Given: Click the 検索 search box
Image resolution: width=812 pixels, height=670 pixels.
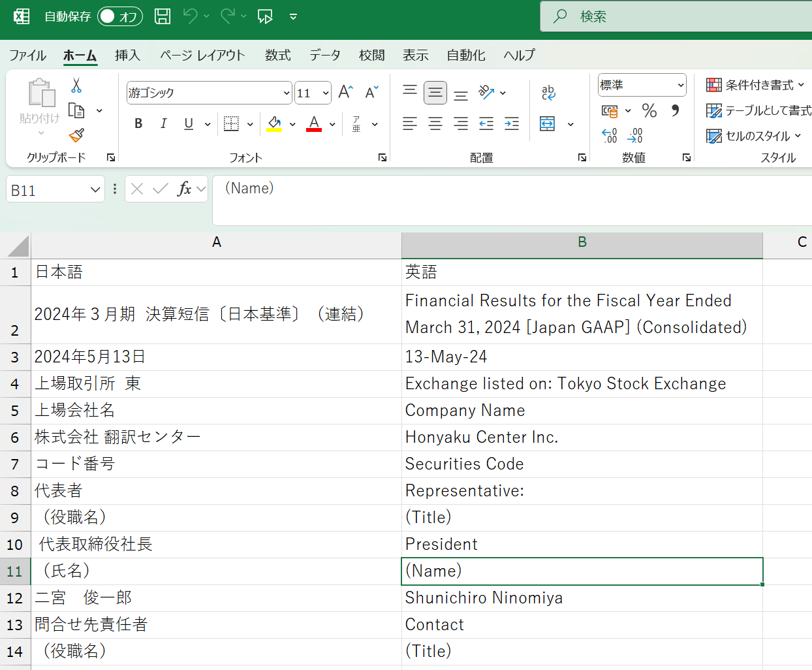Looking at the screenshot, I should coord(676,16).
